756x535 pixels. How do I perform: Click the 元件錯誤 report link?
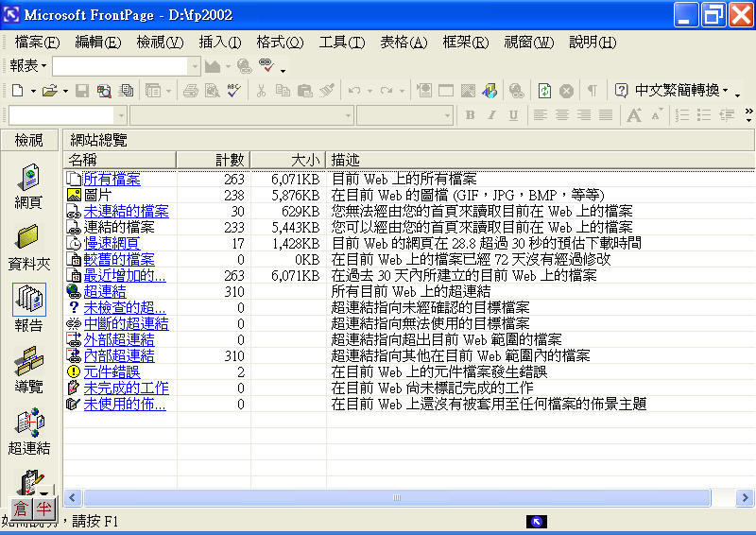coord(112,371)
